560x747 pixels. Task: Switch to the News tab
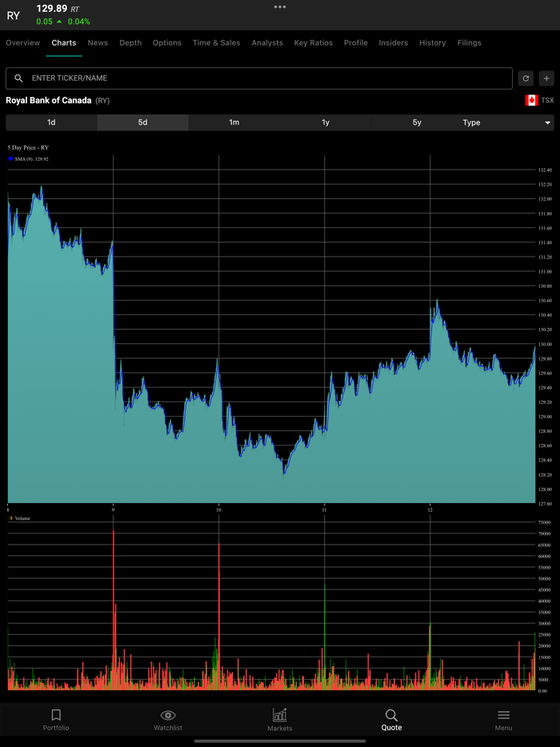[x=98, y=43]
